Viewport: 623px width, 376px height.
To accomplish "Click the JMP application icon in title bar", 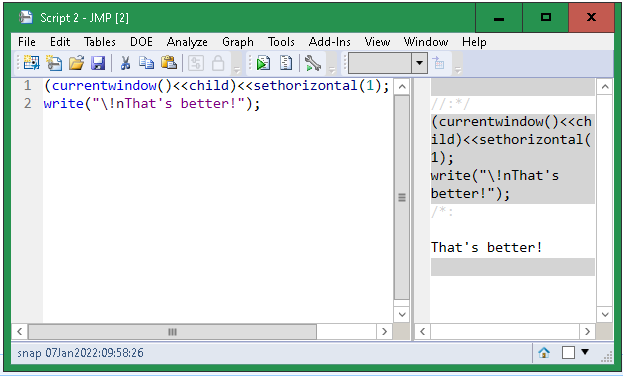I will [x=26, y=17].
